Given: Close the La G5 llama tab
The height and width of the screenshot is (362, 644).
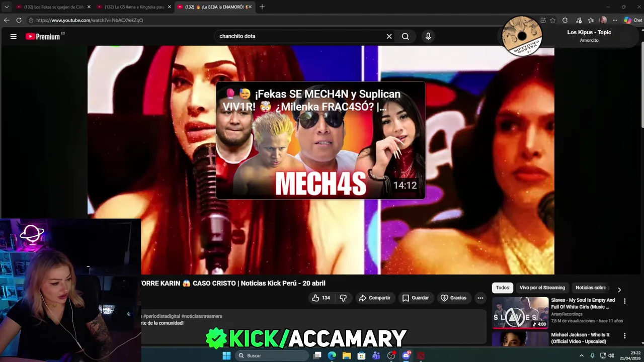Looking at the screenshot, I should [170, 7].
